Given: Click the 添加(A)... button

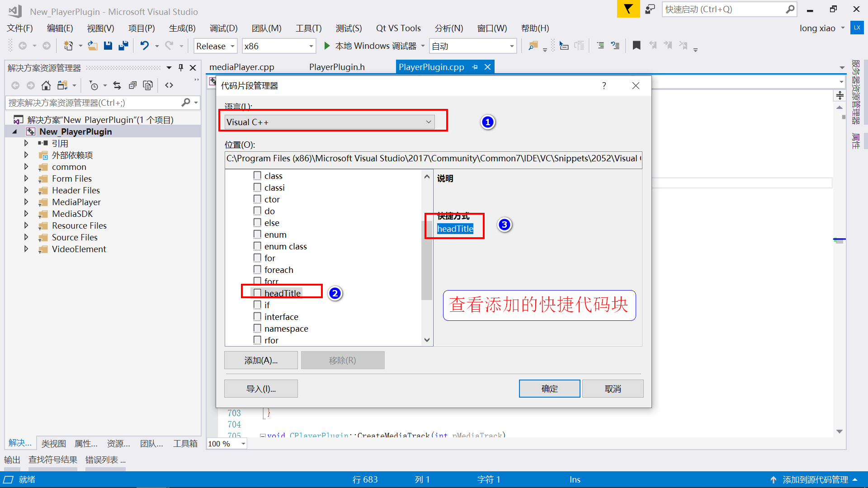Looking at the screenshot, I should click(261, 360).
